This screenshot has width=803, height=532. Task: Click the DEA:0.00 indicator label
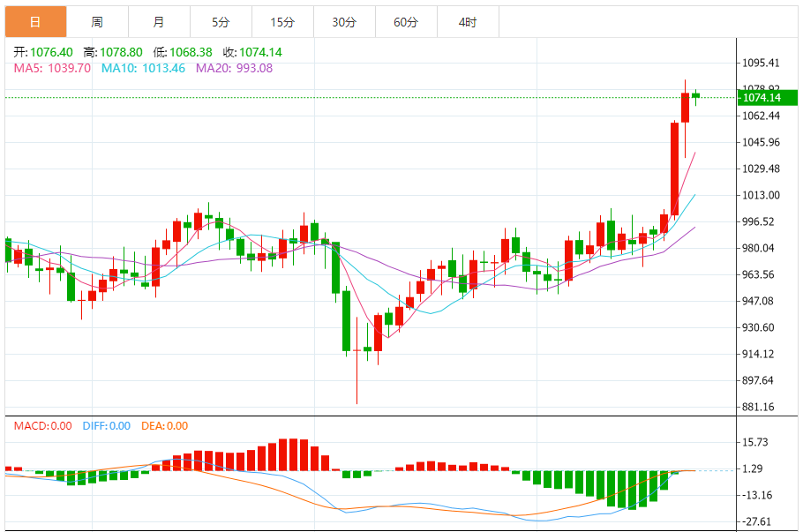click(x=164, y=426)
